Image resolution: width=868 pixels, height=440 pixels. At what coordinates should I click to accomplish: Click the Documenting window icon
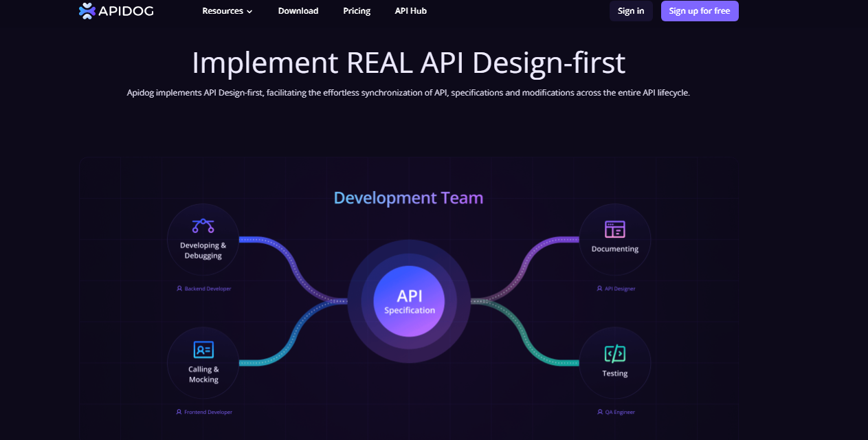615,230
